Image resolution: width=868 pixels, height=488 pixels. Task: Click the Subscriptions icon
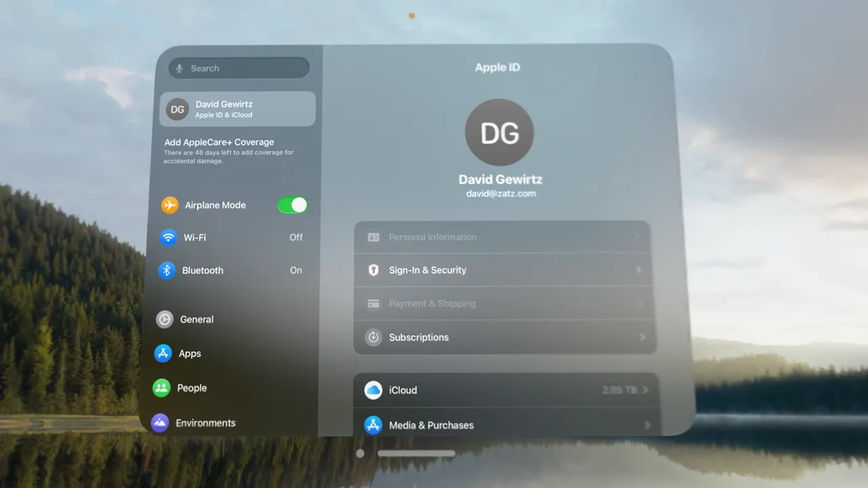(x=374, y=337)
